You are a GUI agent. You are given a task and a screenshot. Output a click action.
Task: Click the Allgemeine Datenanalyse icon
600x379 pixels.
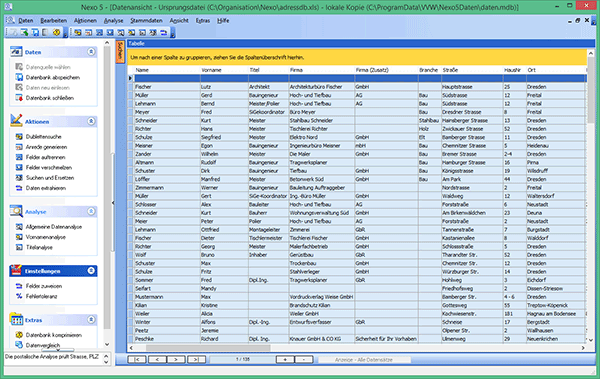pos(19,227)
